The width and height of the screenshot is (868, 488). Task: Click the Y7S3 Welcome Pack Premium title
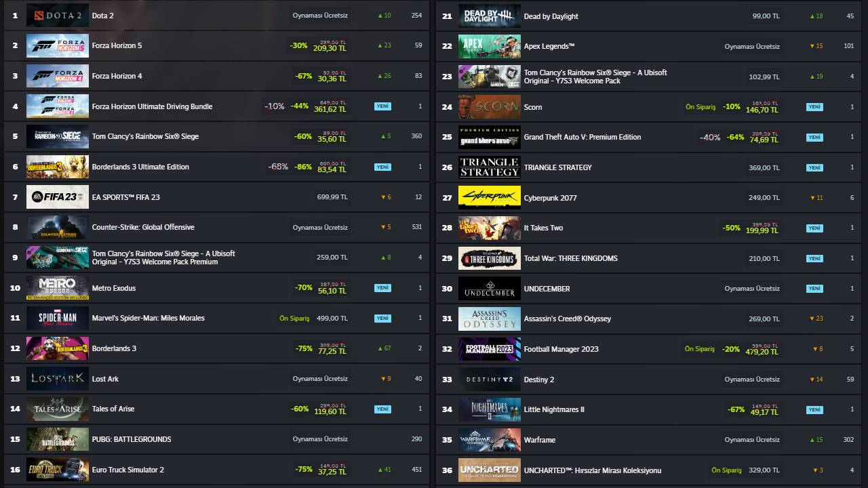163,258
